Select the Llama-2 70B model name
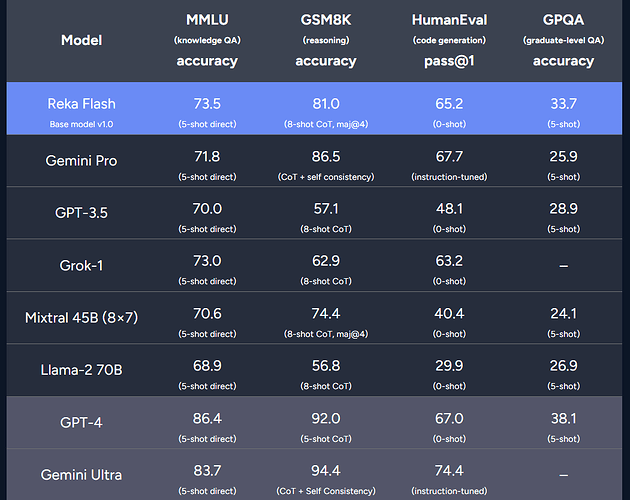 (x=82, y=370)
